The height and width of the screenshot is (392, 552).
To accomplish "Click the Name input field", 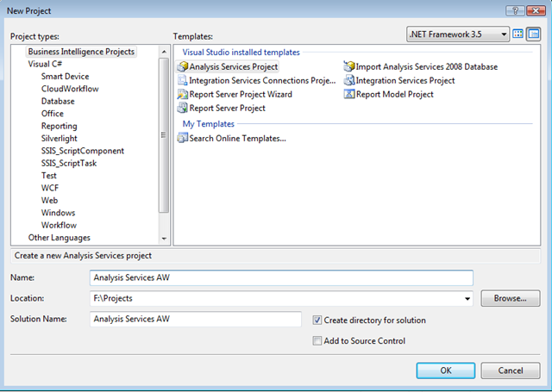I will click(x=281, y=277).
